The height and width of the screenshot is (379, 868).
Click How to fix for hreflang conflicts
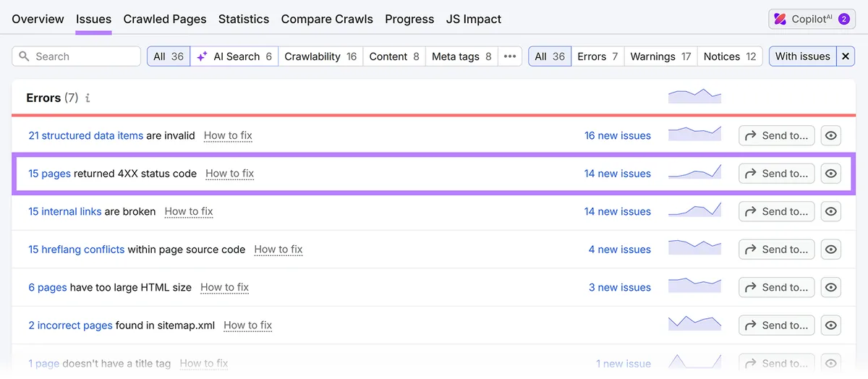click(278, 250)
